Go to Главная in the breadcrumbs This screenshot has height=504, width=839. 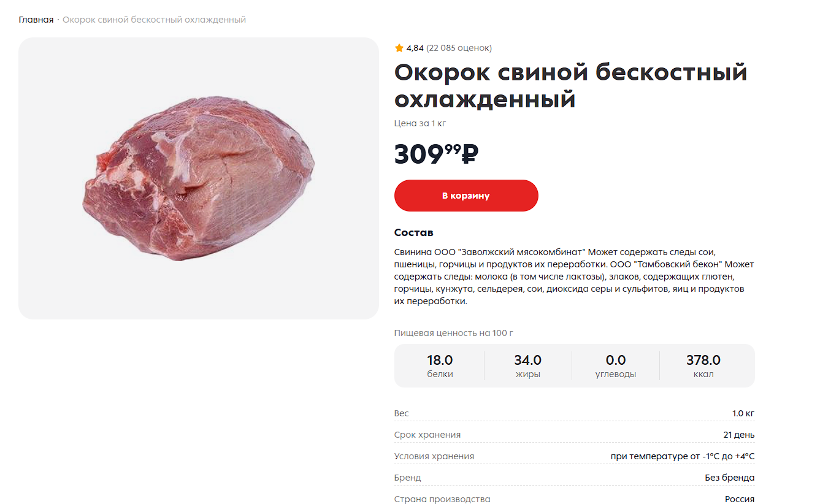[36, 20]
